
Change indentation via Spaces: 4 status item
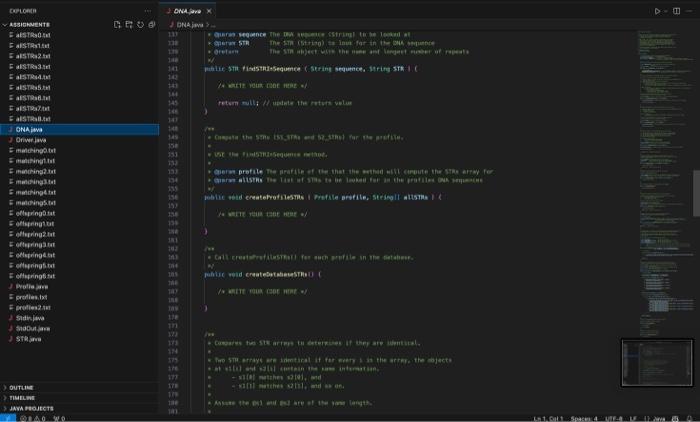click(584, 418)
